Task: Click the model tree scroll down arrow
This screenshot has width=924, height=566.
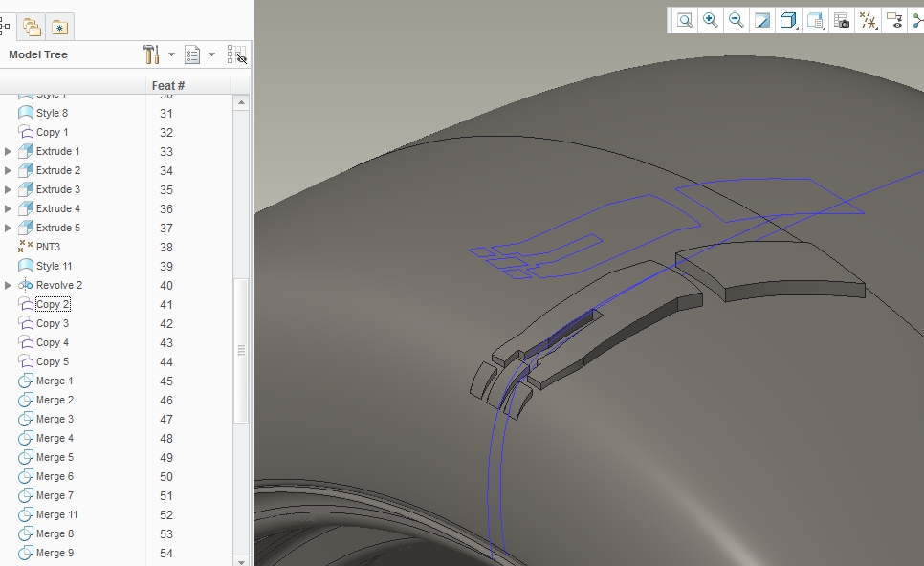Action: (241, 562)
